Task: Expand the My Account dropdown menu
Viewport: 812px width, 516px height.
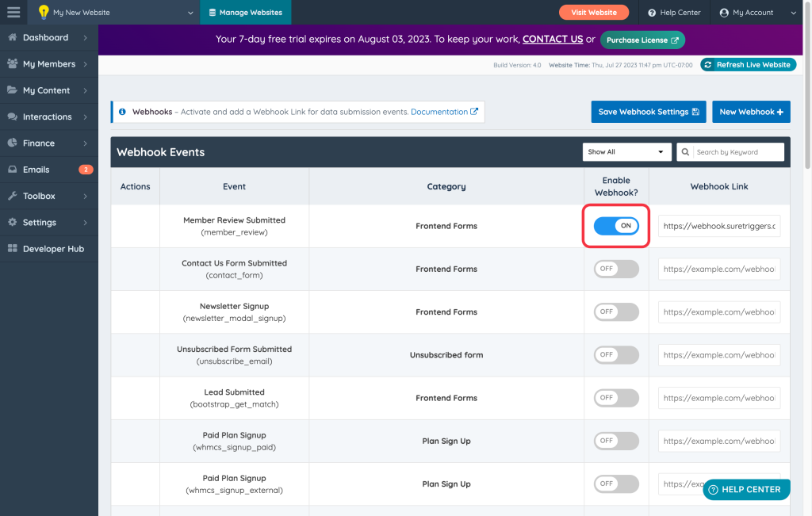Action: [757, 13]
